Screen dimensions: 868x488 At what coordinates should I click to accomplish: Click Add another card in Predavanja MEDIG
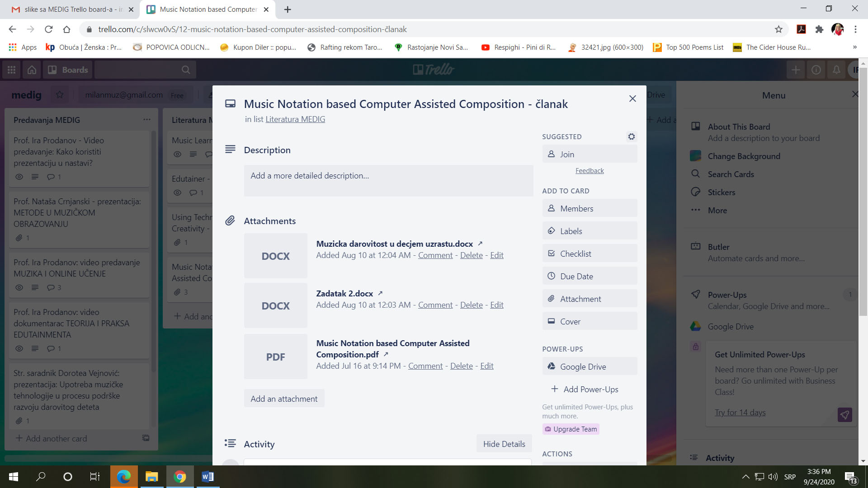click(x=51, y=438)
